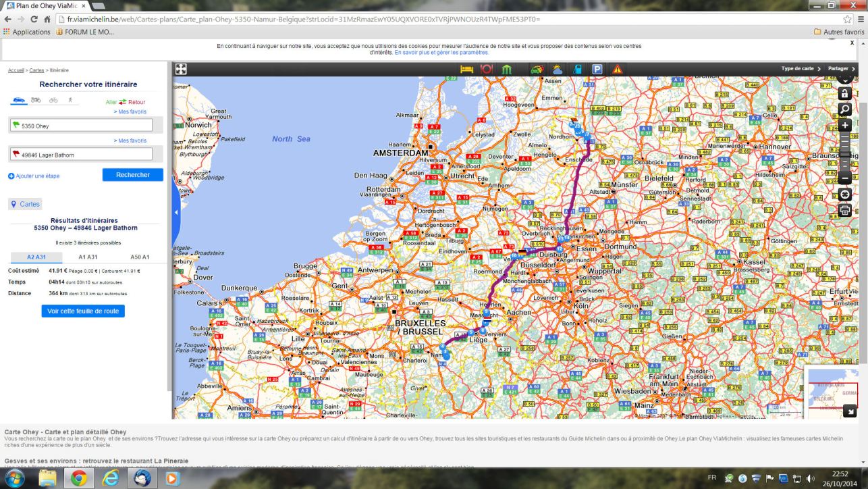
Task: Show restaurants layer on the map
Action: tap(486, 69)
